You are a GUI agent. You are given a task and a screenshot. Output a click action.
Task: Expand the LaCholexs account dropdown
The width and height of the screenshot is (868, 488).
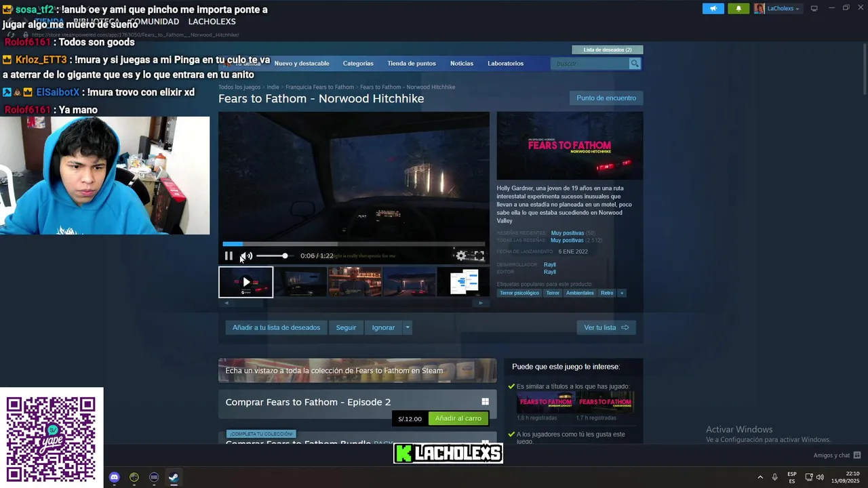(777, 8)
